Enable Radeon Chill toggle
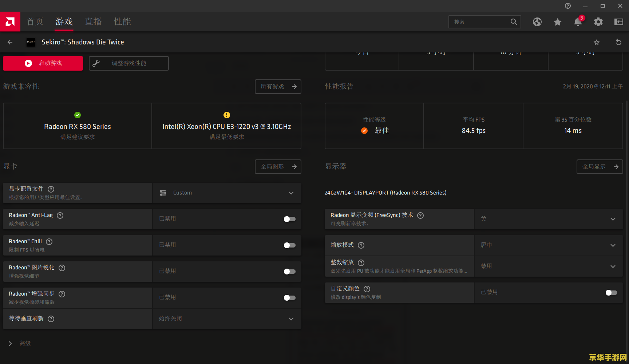The height and width of the screenshot is (364, 629). point(290,245)
